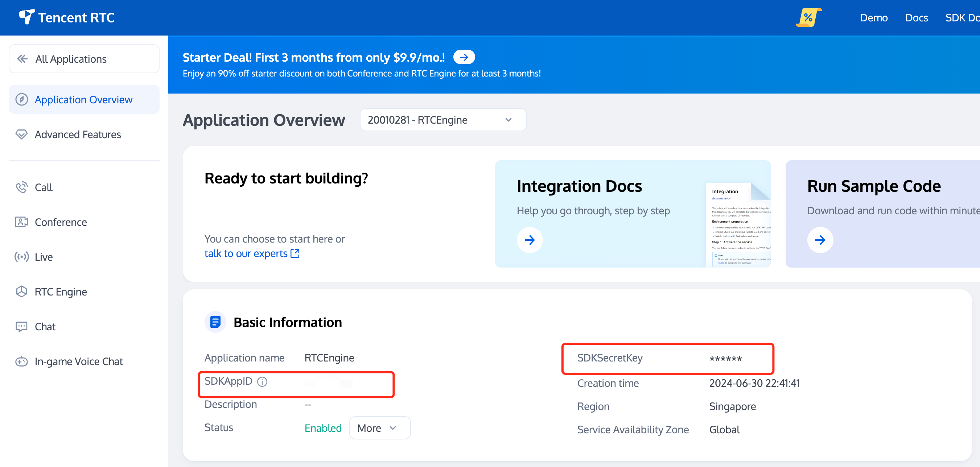The height and width of the screenshot is (467, 980).
Task: Expand the More status dropdown
Action: coord(379,428)
